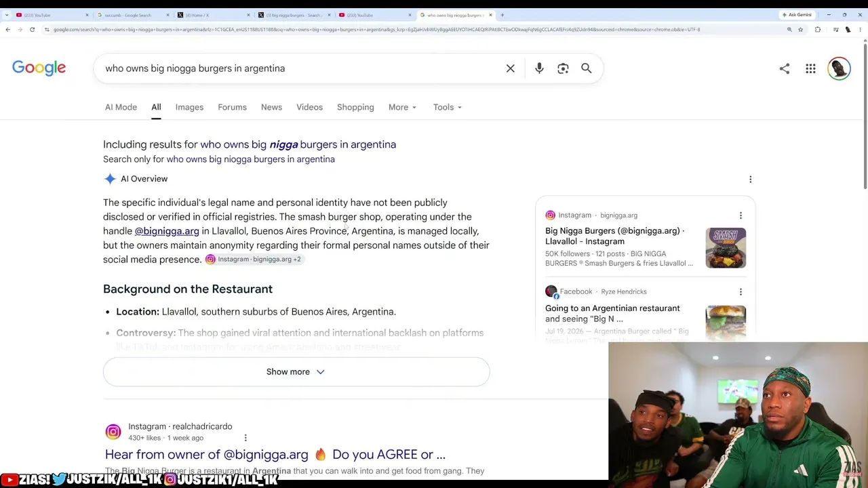Close the active Google search tab
Viewport: 868px width, 488px height.
pos(490,15)
